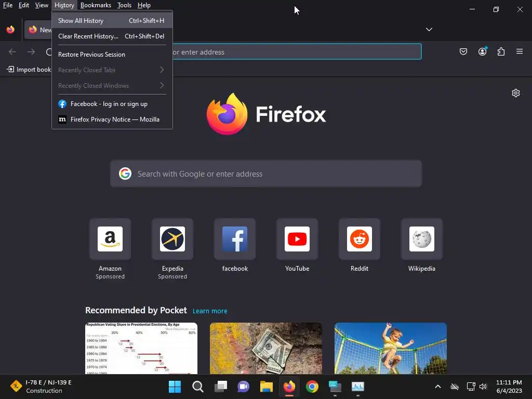Open the Windows Start button

(x=175, y=387)
